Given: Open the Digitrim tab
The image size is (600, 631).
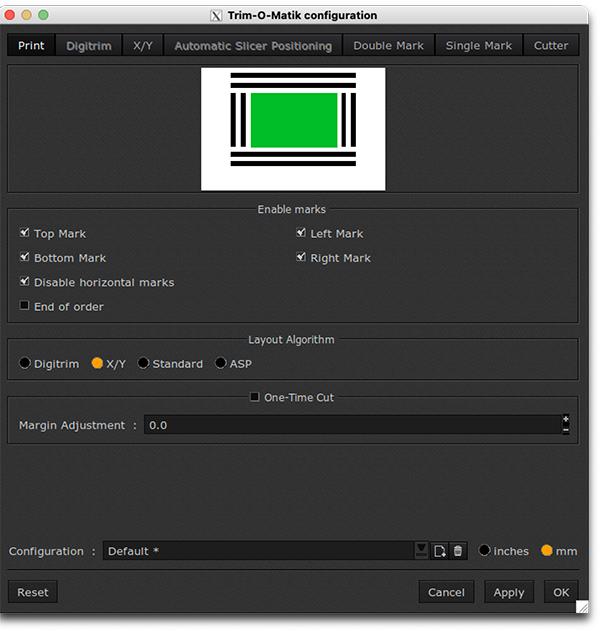Looking at the screenshot, I should pos(89,45).
